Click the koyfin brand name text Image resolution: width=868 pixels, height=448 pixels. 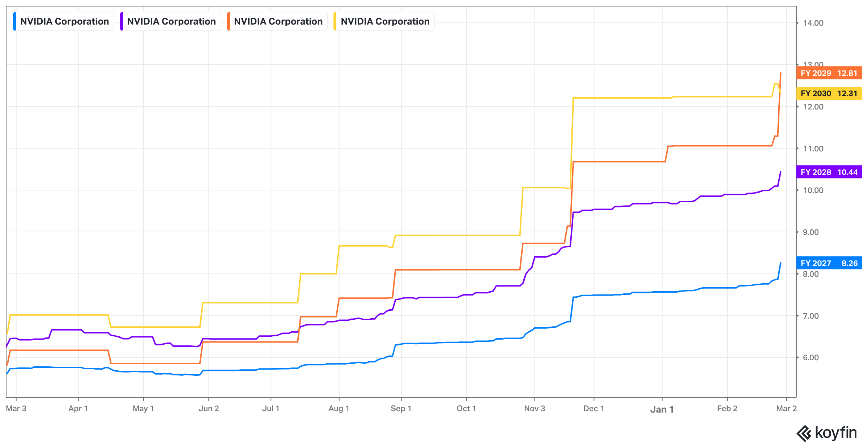click(x=836, y=432)
